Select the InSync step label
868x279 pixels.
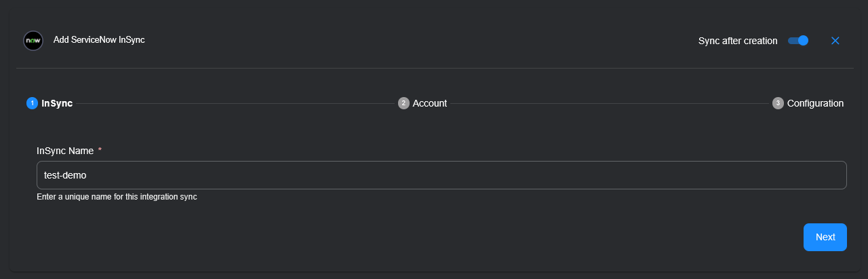point(57,103)
